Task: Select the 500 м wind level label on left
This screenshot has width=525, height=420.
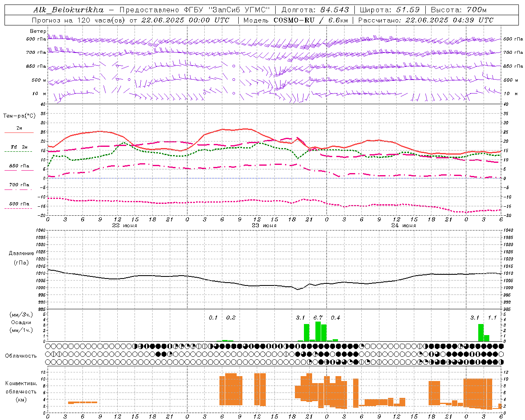Action: pyautogui.click(x=39, y=80)
